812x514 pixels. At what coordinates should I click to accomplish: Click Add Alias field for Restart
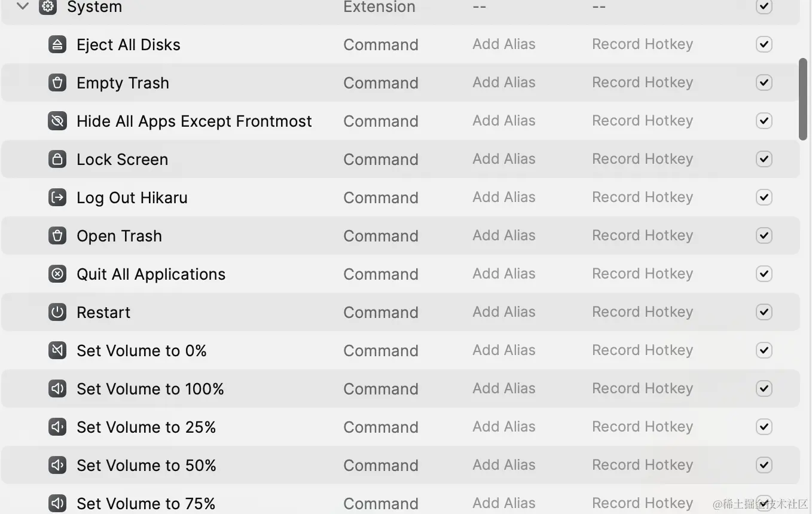503,312
